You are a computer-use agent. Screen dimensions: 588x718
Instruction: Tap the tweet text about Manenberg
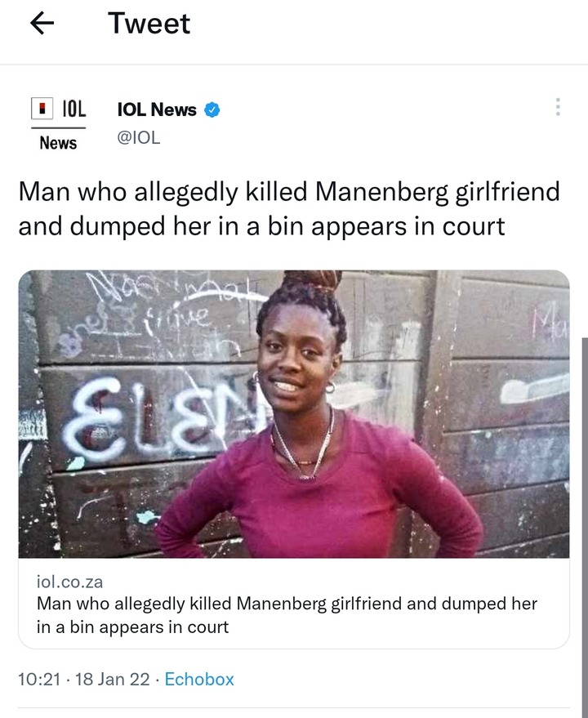(289, 209)
